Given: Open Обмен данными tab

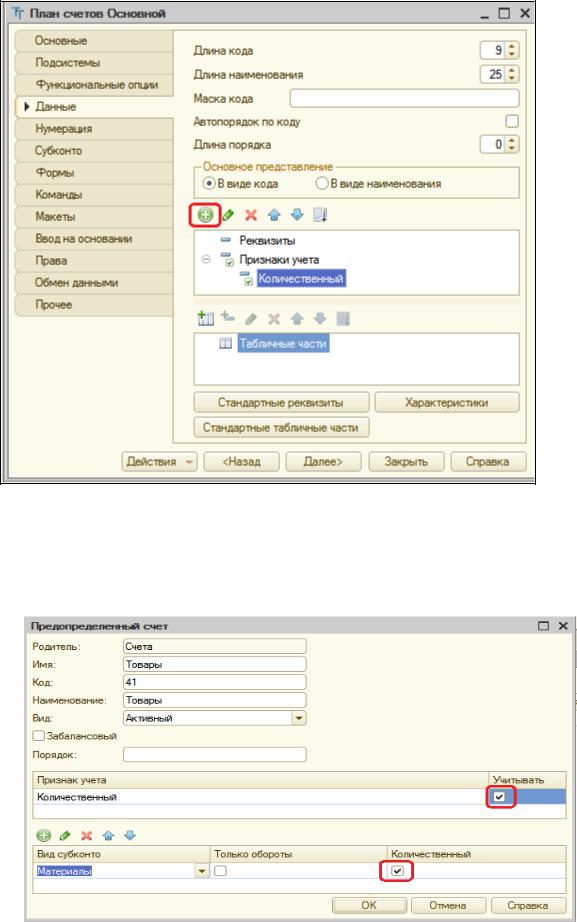Looking at the screenshot, I should pos(94,283).
